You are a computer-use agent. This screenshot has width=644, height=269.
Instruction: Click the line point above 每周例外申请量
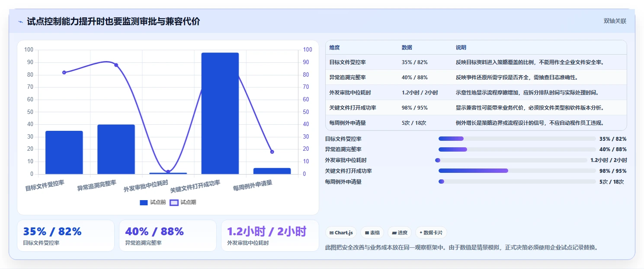[x=272, y=152]
